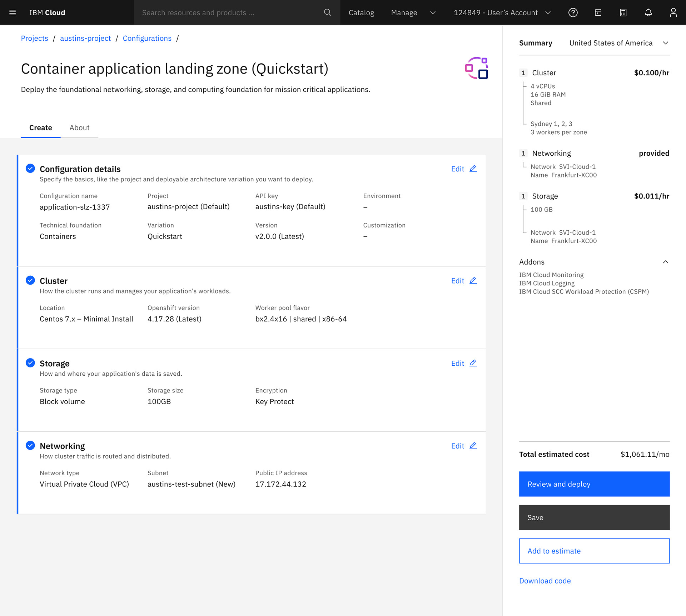Viewport: 686px width, 616px height.
Task: Click the pencil icon for Configuration details
Action: [473, 169]
